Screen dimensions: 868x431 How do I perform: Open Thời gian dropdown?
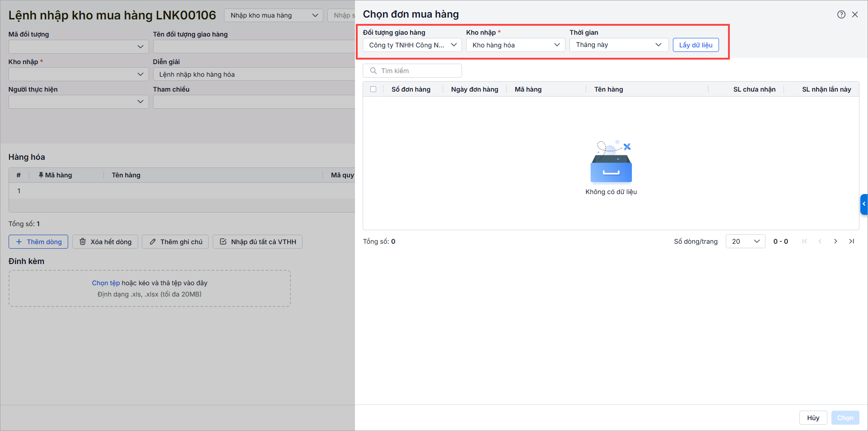click(618, 45)
